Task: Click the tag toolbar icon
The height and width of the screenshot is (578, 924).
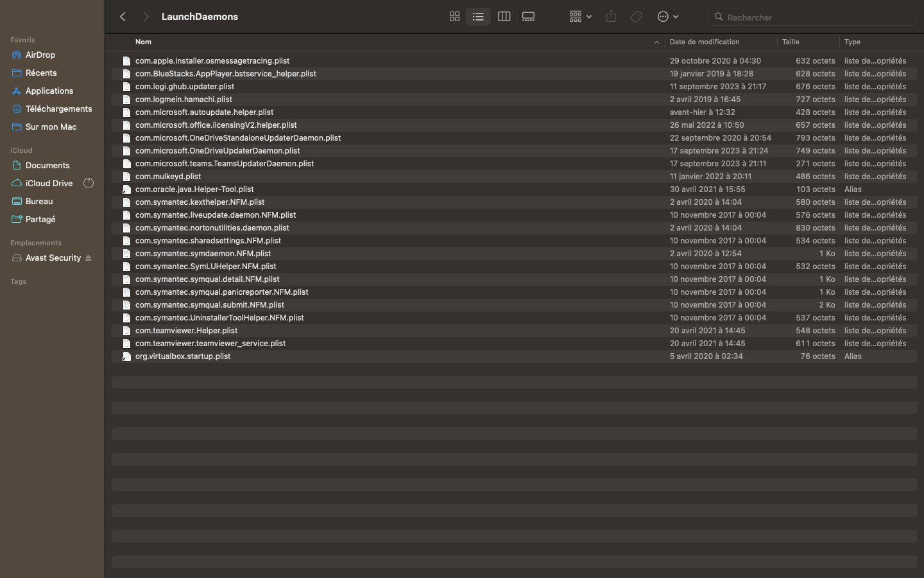Action: click(636, 17)
